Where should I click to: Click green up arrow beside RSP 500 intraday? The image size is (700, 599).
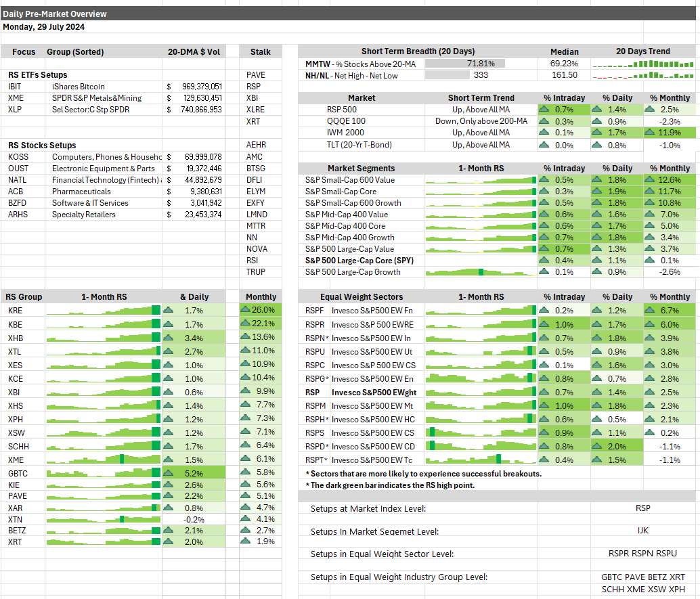coord(544,109)
